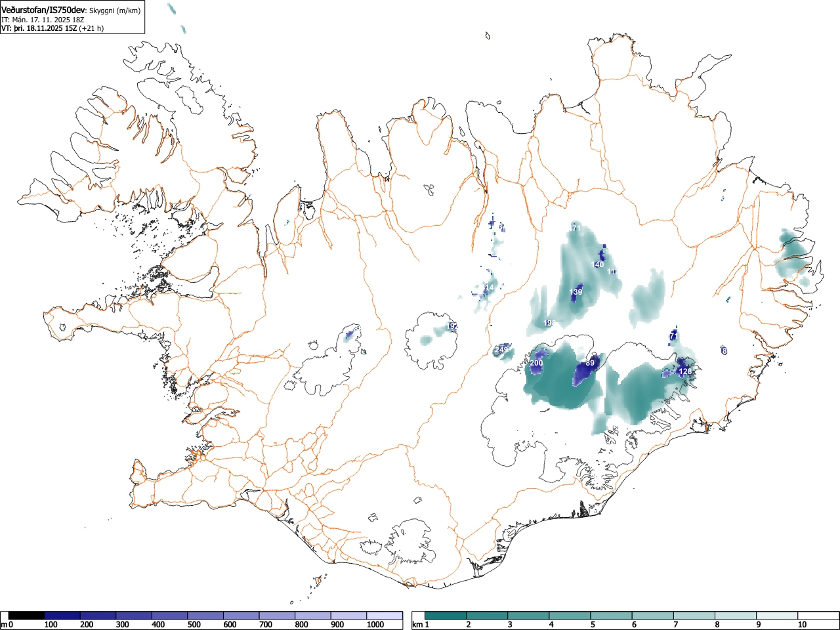
Task: Pick the 500–600 m legend swatch
Action: [x=205, y=616]
